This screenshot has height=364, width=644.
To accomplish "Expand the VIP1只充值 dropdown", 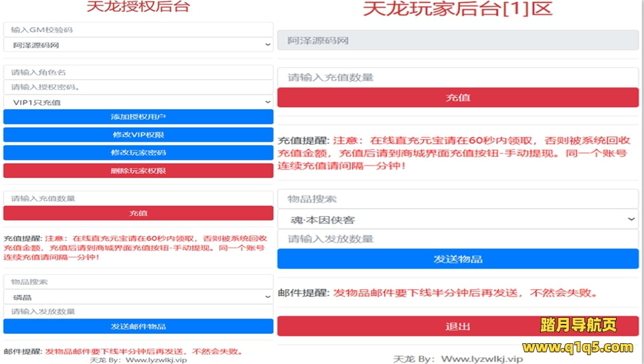I will pos(138,102).
